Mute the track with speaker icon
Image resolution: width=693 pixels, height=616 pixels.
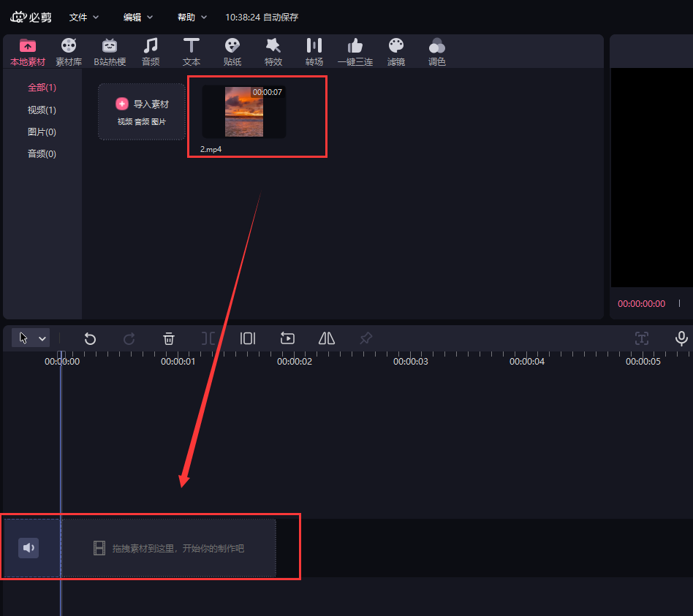29,548
